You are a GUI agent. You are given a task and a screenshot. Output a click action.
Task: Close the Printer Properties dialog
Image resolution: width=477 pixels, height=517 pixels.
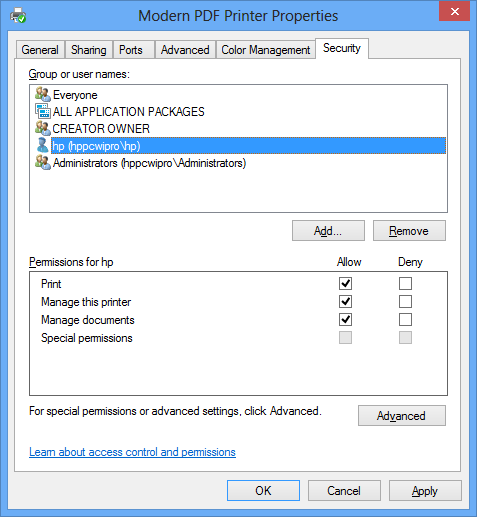454,12
